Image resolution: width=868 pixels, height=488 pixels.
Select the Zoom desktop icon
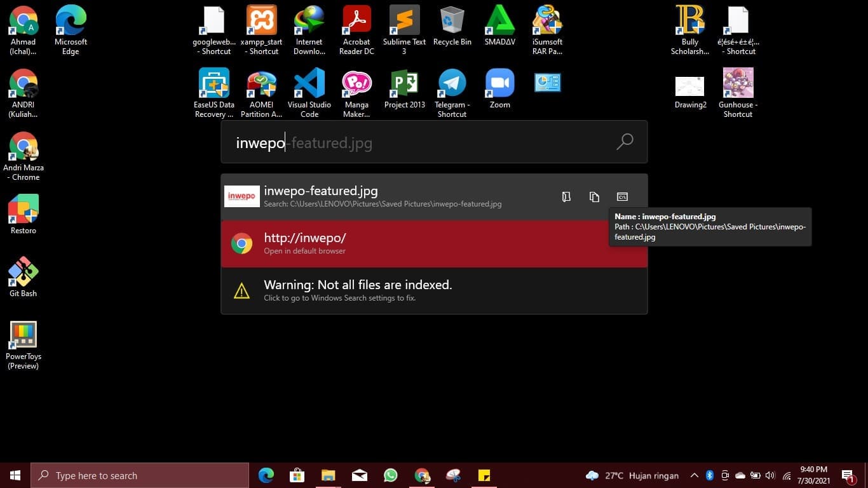coord(499,88)
